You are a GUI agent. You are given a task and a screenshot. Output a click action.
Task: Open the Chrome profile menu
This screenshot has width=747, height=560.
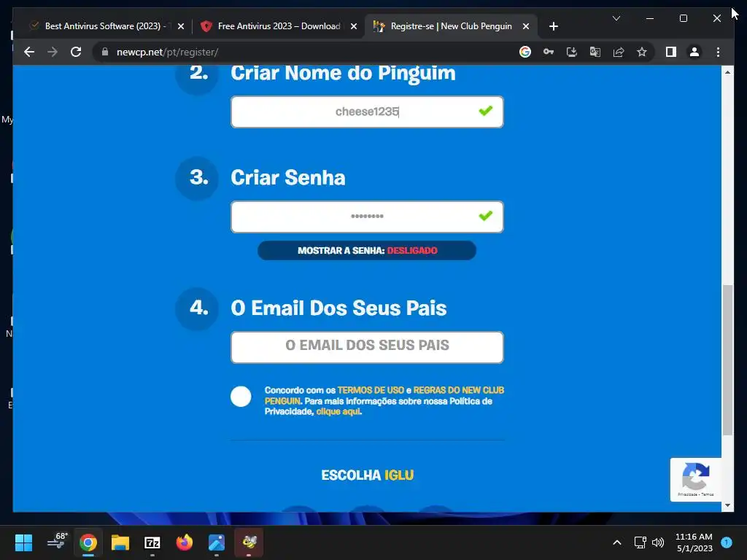(694, 52)
